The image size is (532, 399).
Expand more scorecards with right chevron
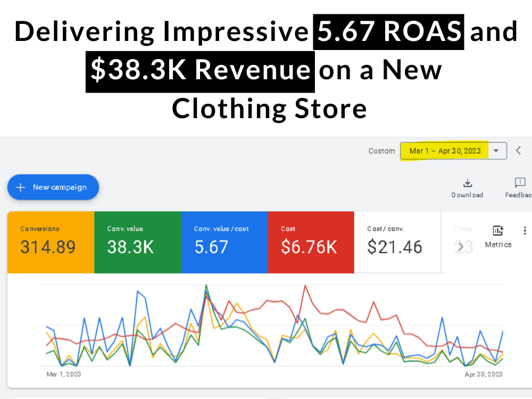pos(460,247)
